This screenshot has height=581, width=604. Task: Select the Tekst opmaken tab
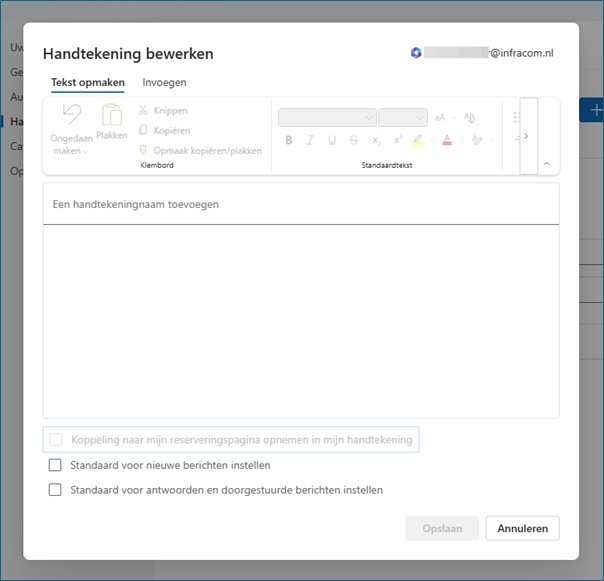point(88,82)
